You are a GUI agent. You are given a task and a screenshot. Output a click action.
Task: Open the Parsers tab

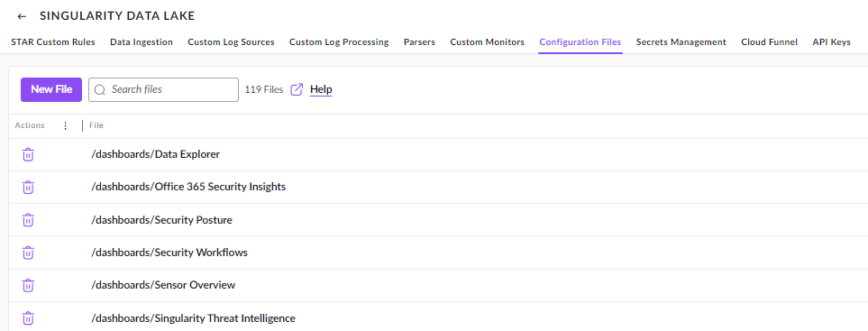pyautogui.click(x=420, y=42)
